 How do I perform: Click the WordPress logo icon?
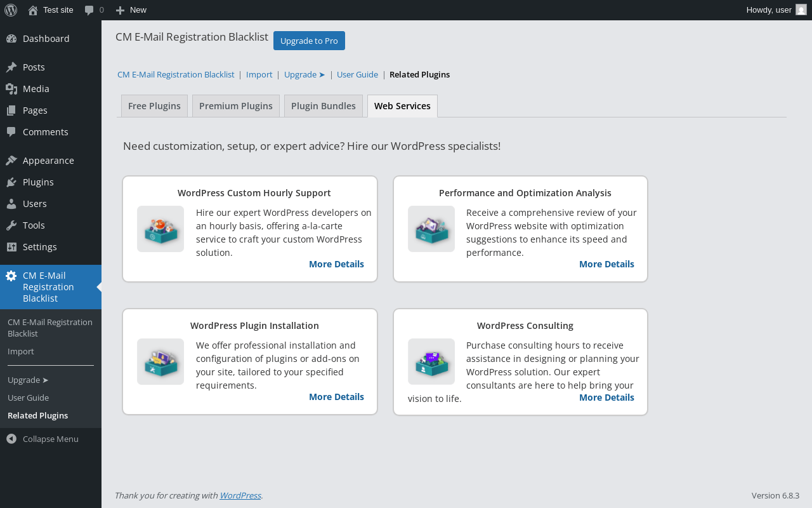[x=11, y=10]
